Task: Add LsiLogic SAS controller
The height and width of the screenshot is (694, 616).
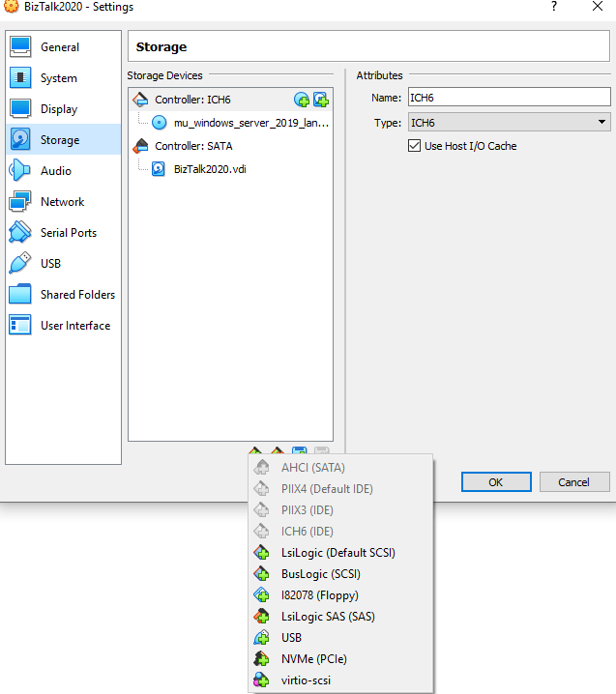Action: (340, 616)
